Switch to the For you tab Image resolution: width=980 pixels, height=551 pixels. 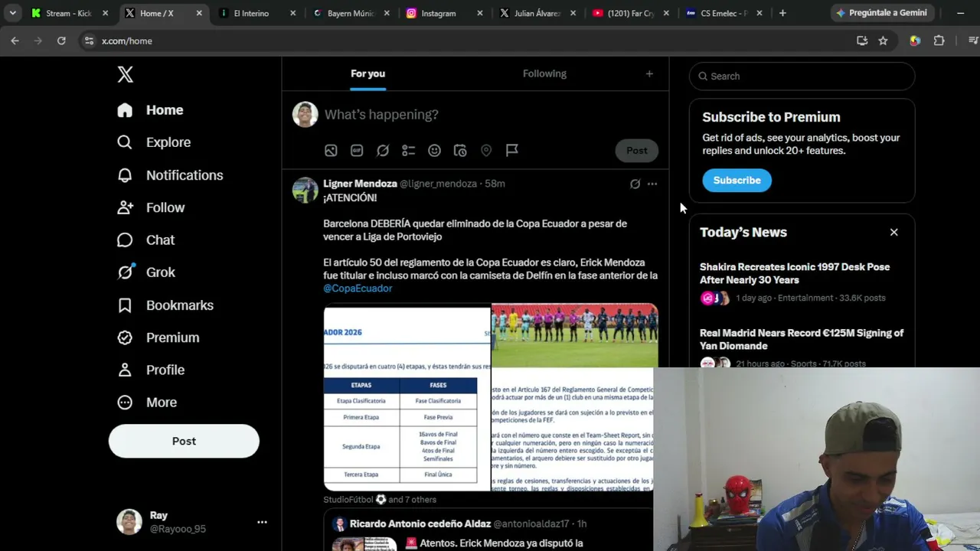click(367, 73)
